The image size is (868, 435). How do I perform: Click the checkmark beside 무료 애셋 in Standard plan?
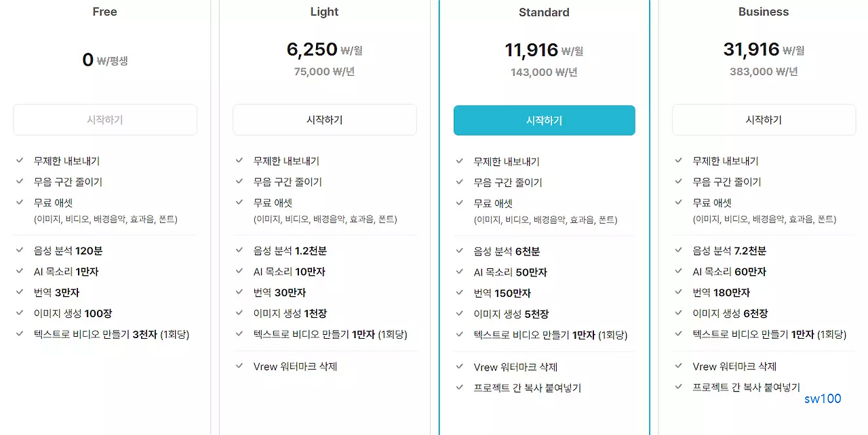click(458, 202)
